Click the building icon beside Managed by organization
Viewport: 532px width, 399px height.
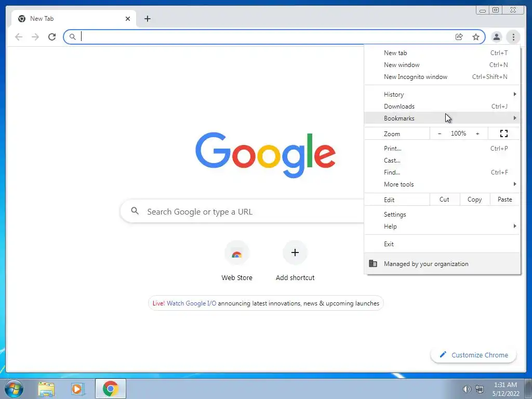373,263
